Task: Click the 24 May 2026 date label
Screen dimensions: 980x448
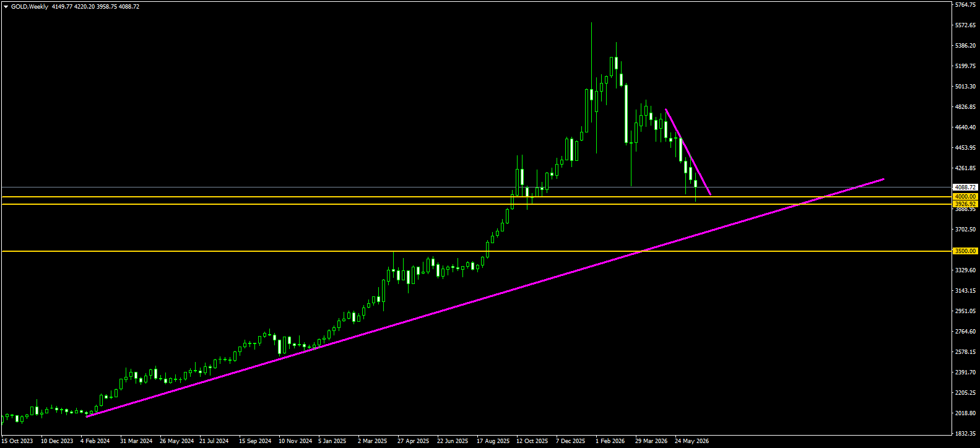Action: [692, 441]
